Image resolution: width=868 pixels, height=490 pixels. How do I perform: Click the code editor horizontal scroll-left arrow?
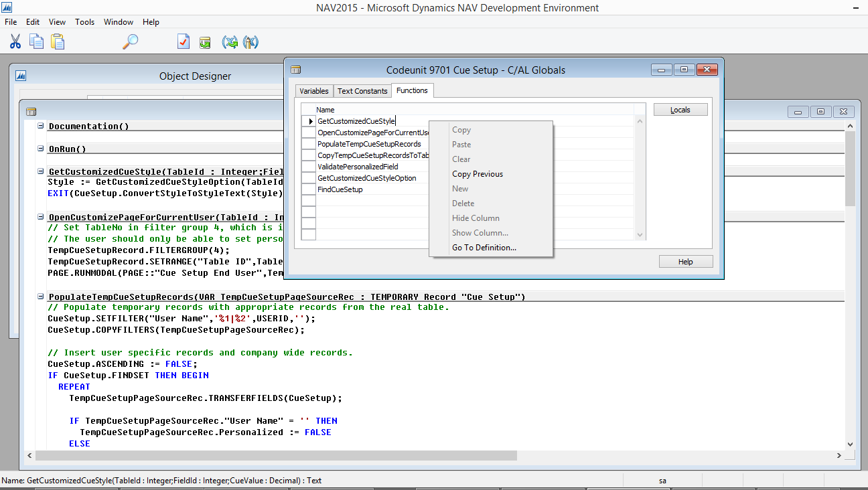click(x=30, y=455)
